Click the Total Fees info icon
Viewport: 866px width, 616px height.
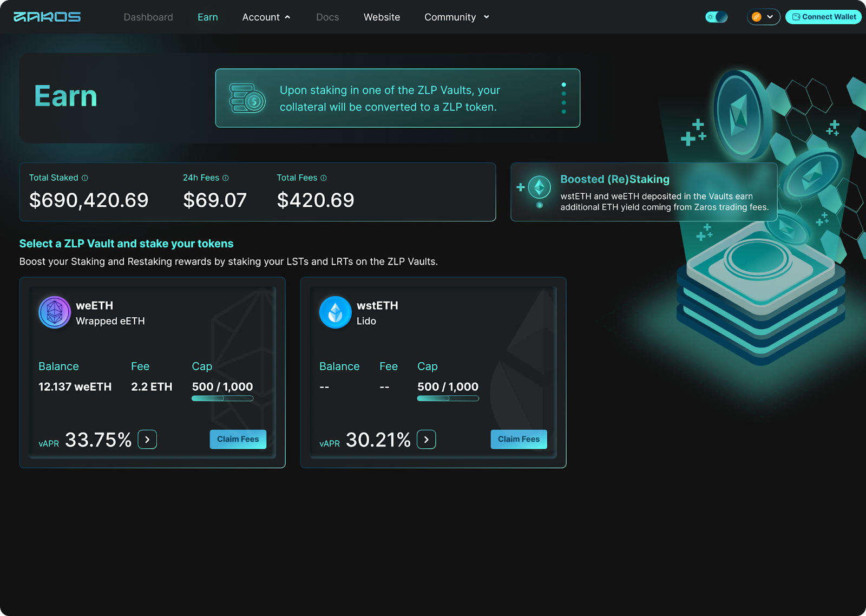click(324, 178)
